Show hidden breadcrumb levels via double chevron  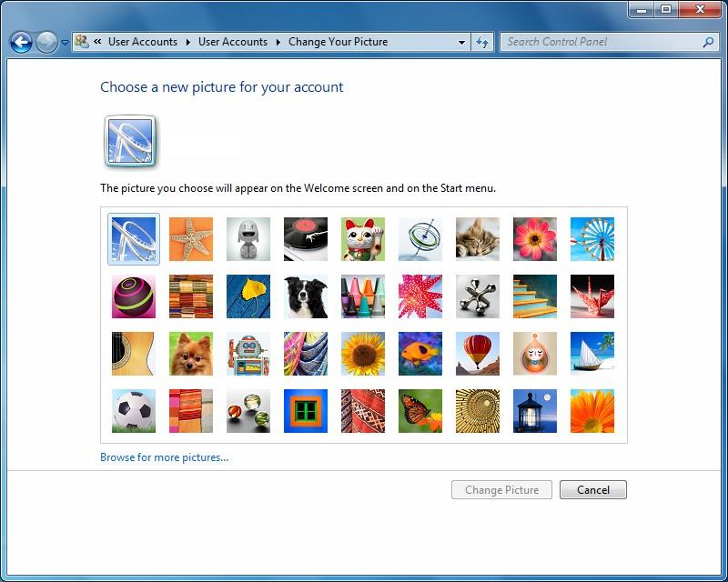pyautogui.click(x=97, y=41)
